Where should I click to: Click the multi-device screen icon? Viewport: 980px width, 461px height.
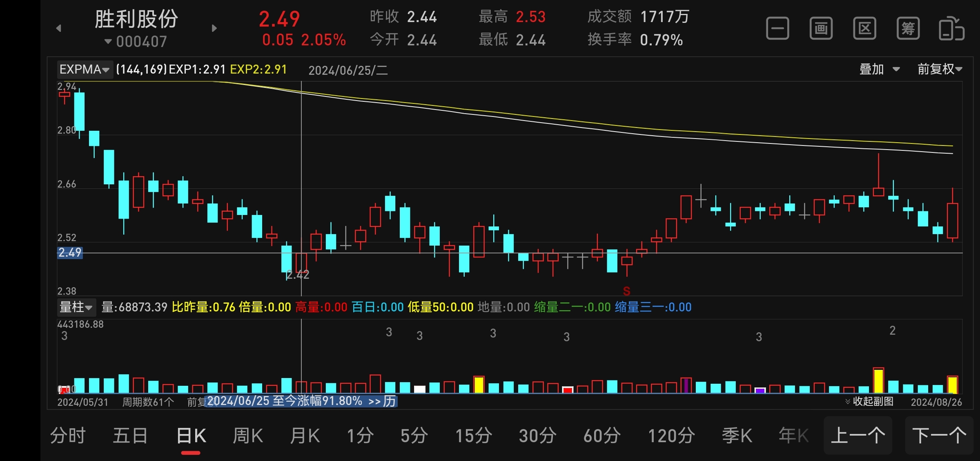coord(951,29)
